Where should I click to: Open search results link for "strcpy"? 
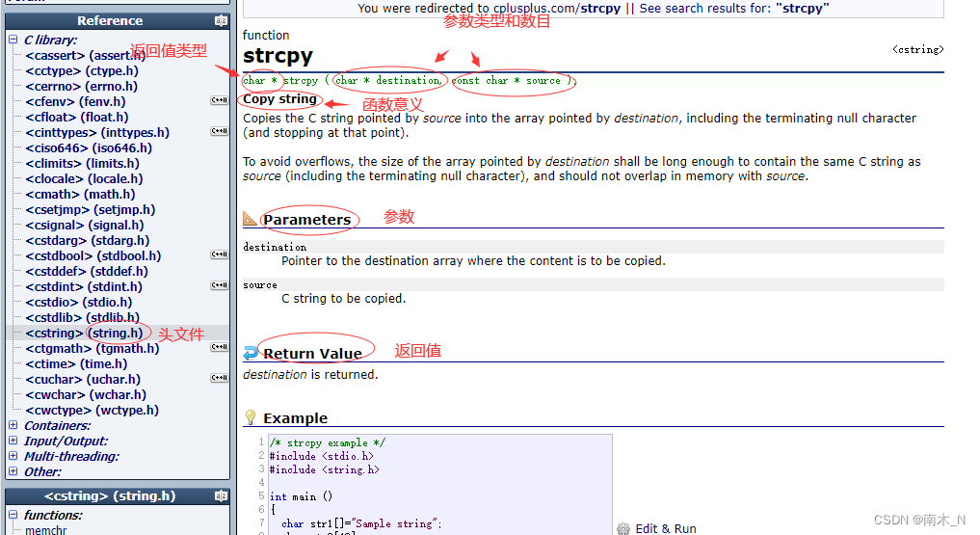click(x=734, y=8)
